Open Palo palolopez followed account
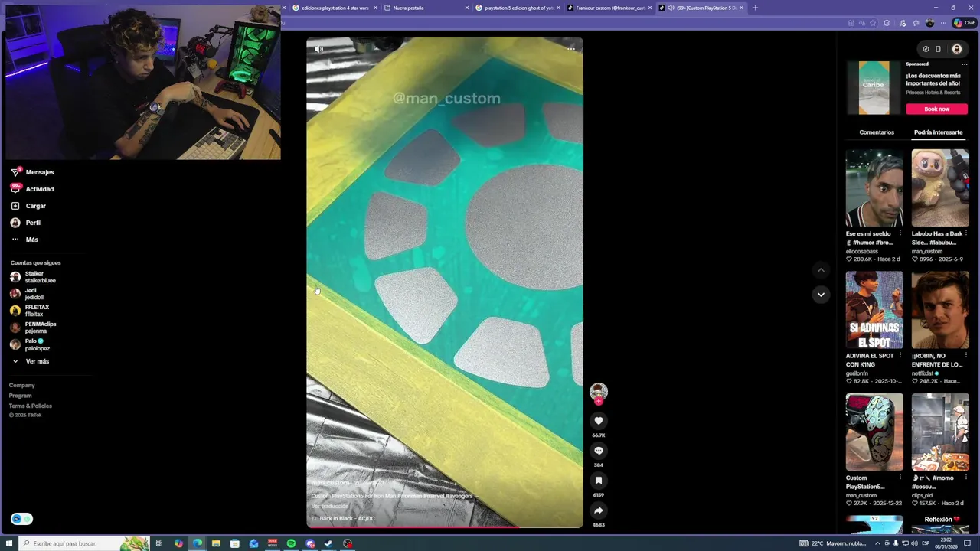Screen dimensions: 980x551 31,344
